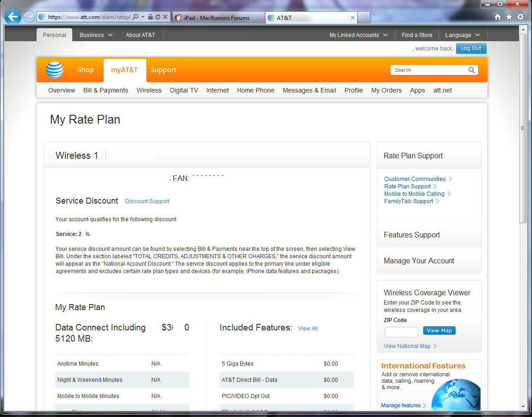This screenshot has width=532, height=417.
Task: Open the Profile menu item
Action: (x=354, y=90)
